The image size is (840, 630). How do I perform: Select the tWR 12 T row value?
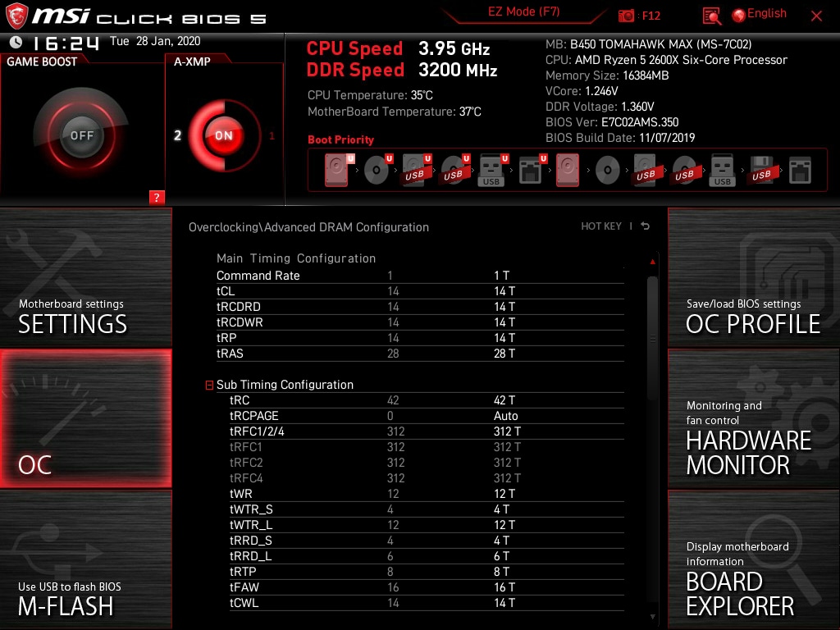(504, 493)
